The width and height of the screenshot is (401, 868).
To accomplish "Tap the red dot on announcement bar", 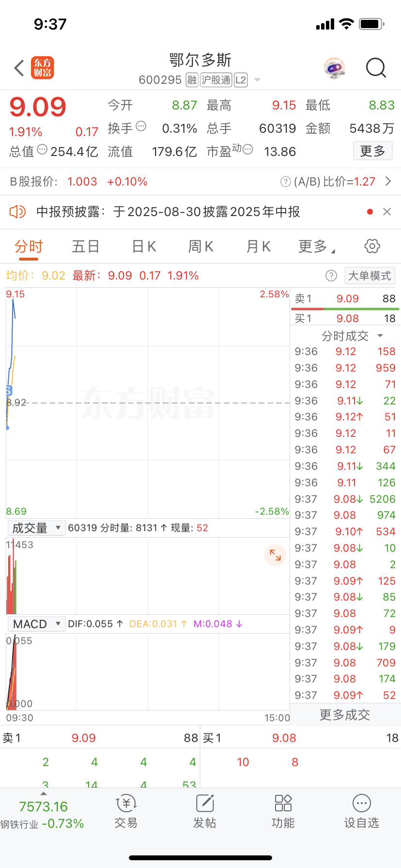I will 370,212.
